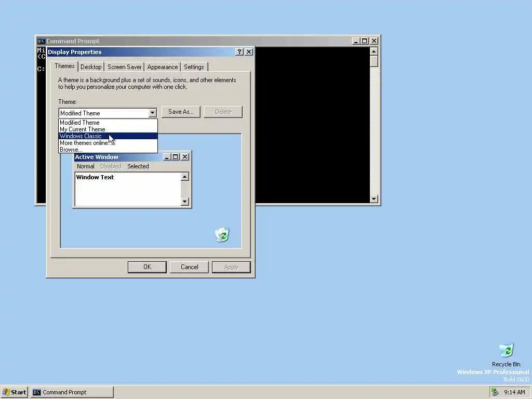Pick My Current Theme option
This screenshot has width=532, height=399.
click(x=108, y=129)
